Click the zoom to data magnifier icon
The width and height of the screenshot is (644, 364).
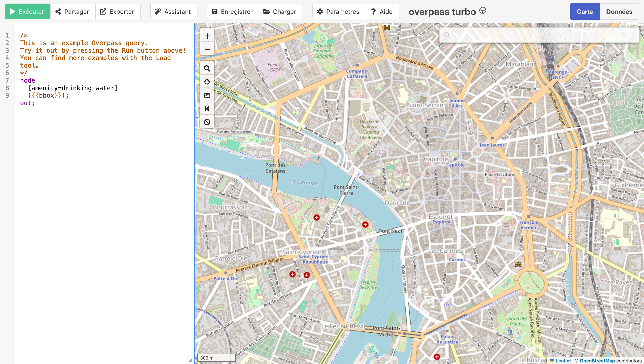207,69
